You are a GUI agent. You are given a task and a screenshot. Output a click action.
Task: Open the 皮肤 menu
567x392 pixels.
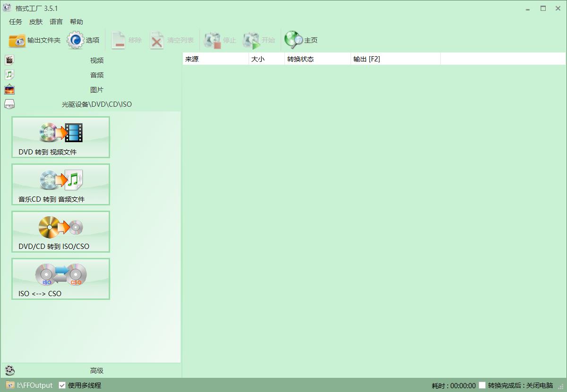tap(36, 22)
